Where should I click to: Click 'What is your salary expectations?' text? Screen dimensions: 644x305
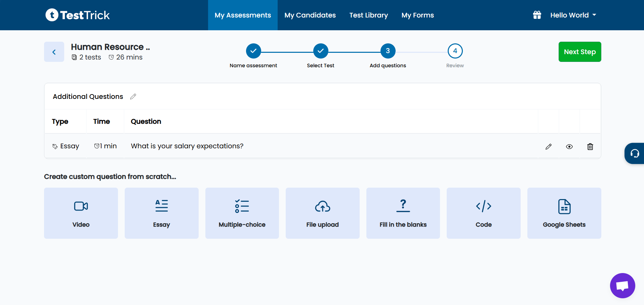187,146
